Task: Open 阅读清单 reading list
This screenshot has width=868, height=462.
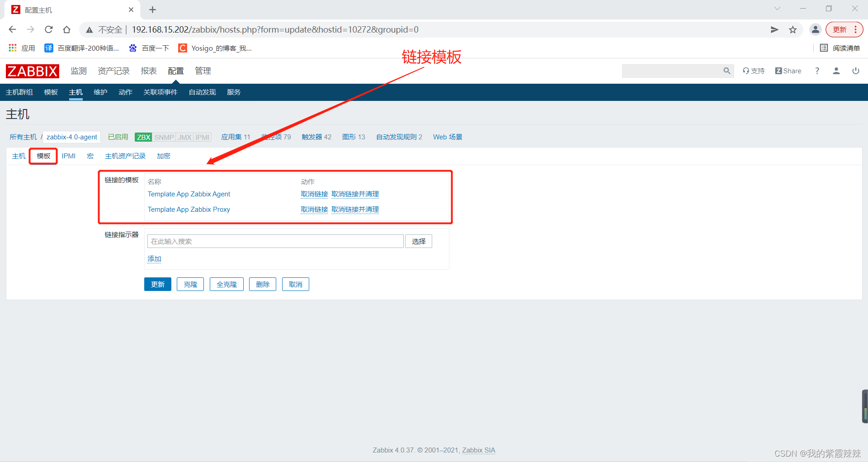Action: 840,48
